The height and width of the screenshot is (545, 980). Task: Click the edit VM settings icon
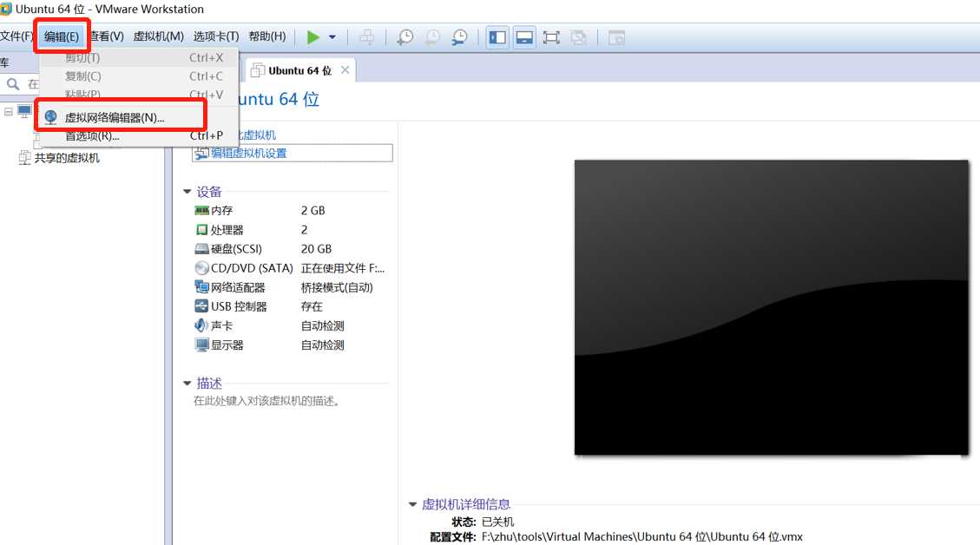coord(201,153)
